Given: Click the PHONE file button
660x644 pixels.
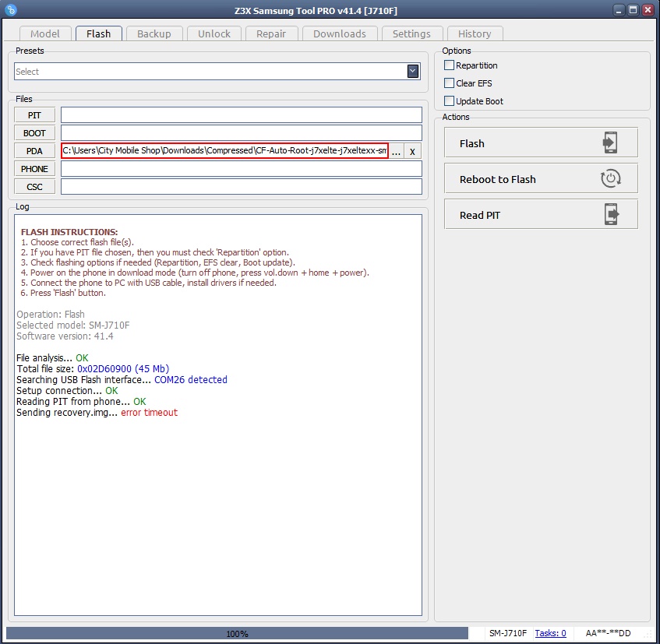Looking at the screenshot, I should point(34,169).
